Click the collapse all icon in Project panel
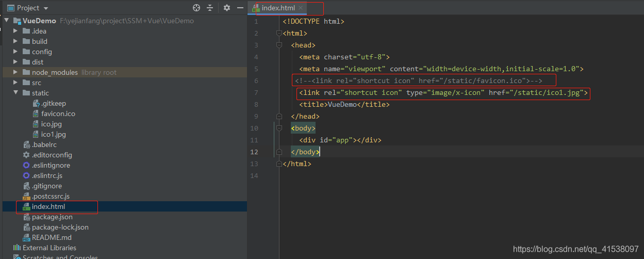 210,8
